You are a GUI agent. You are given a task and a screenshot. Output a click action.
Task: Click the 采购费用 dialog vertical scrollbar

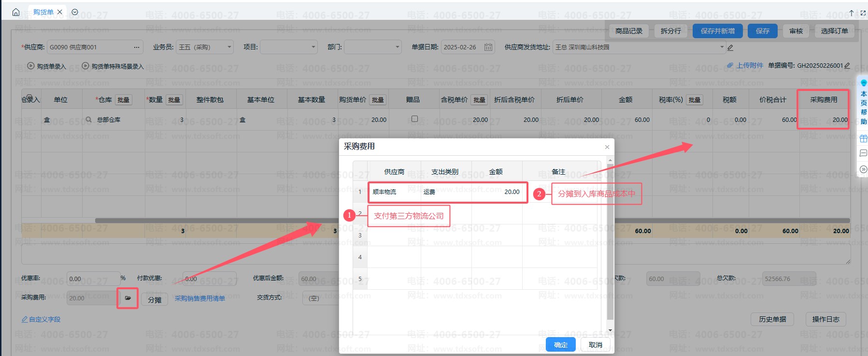(x=610, y=242)
